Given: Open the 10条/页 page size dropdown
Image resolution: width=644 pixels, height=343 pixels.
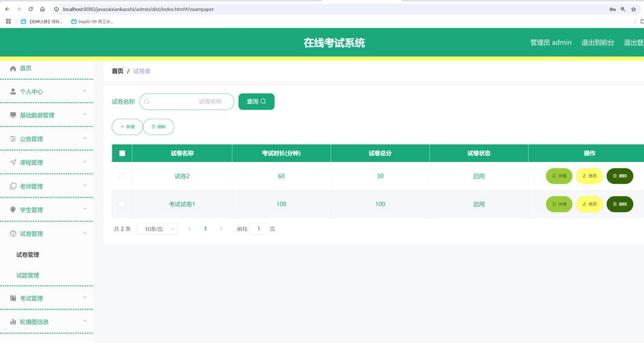Looking at the screenshot, I should pyautogui.click(x=158, y=229).
